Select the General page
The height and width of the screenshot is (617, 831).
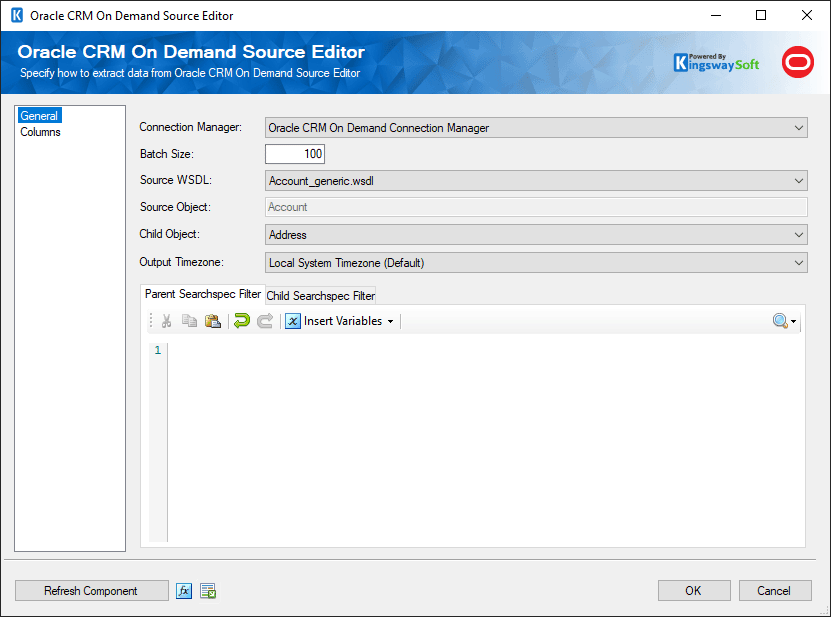click(39, 116)
